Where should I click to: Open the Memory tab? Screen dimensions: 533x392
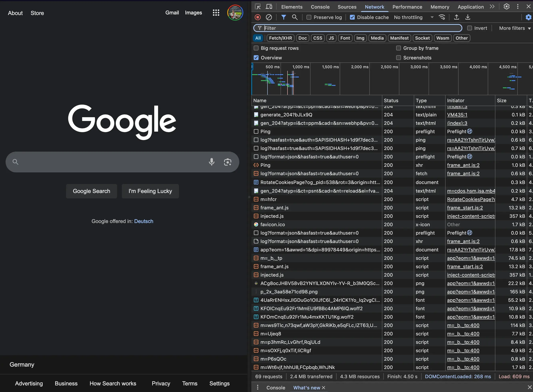tap(440, 7)
